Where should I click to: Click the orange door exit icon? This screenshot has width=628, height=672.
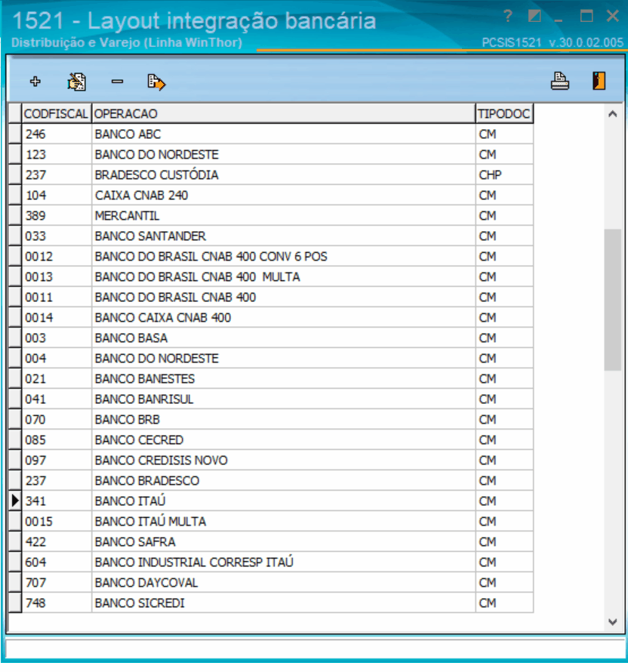(599, 81)
